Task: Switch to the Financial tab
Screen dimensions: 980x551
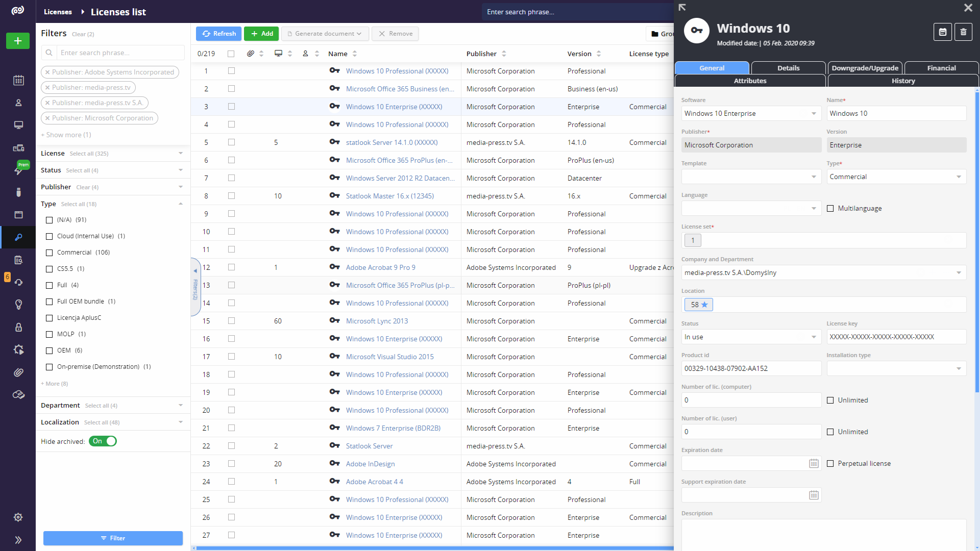Action: (x=941, y=68)
